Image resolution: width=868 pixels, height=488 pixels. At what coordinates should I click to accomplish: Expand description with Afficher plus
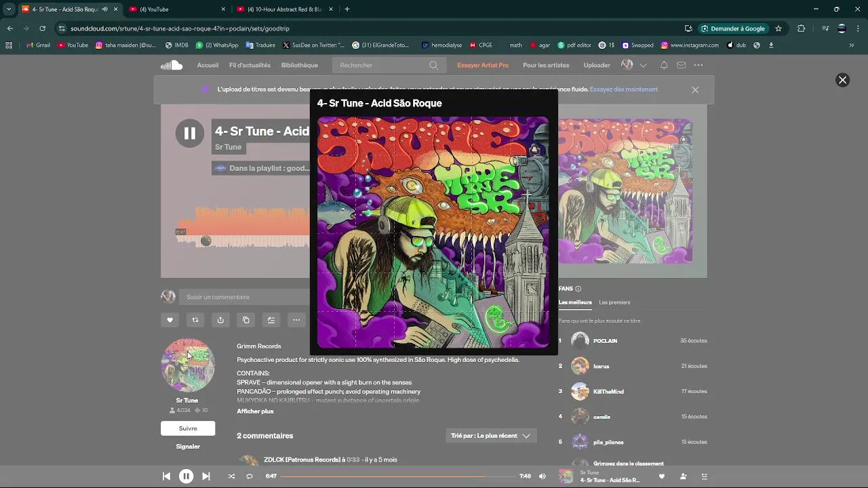click(255, 411)
